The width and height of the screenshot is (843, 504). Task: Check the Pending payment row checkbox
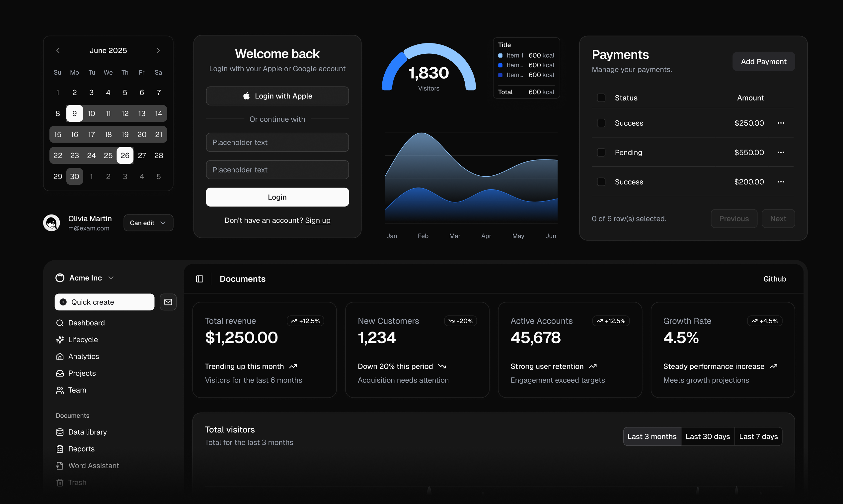[x=601, y=152]
